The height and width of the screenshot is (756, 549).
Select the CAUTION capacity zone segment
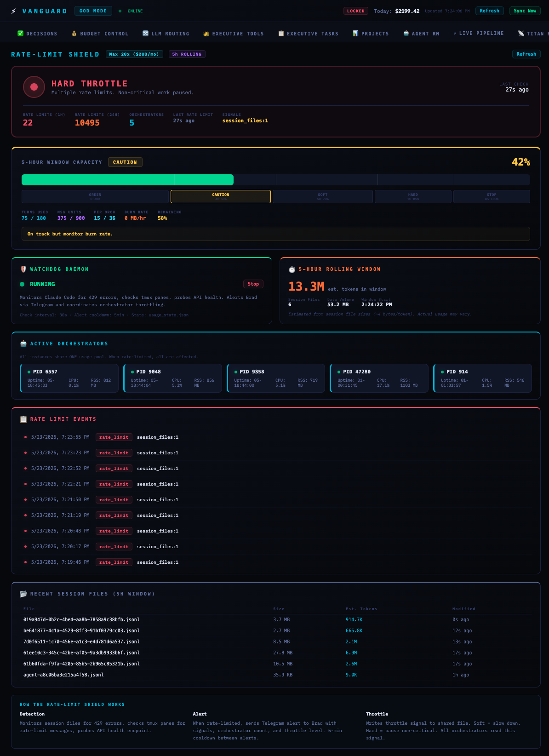point(221,196)
